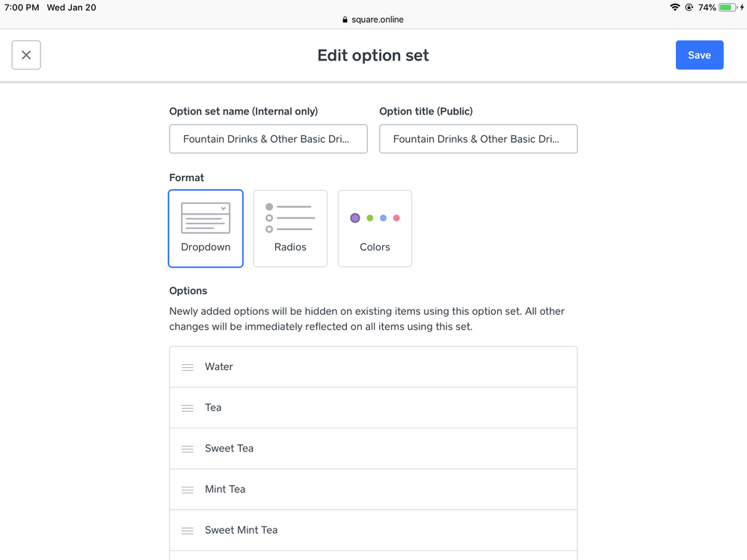Screen dimensions: 747x560
Task: Click the Sweet Tea option row
Action: (374, 449)
